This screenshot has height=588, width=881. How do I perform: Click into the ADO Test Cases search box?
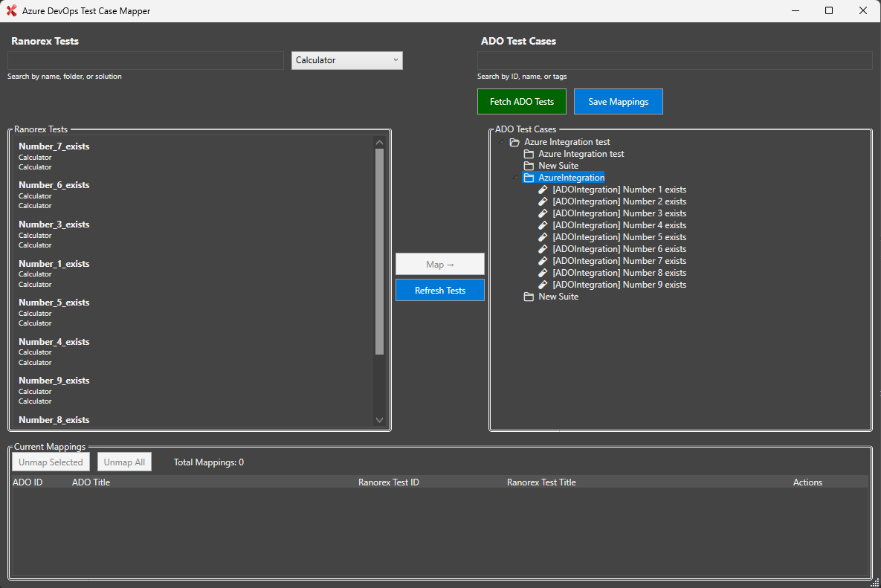point(674,60)
